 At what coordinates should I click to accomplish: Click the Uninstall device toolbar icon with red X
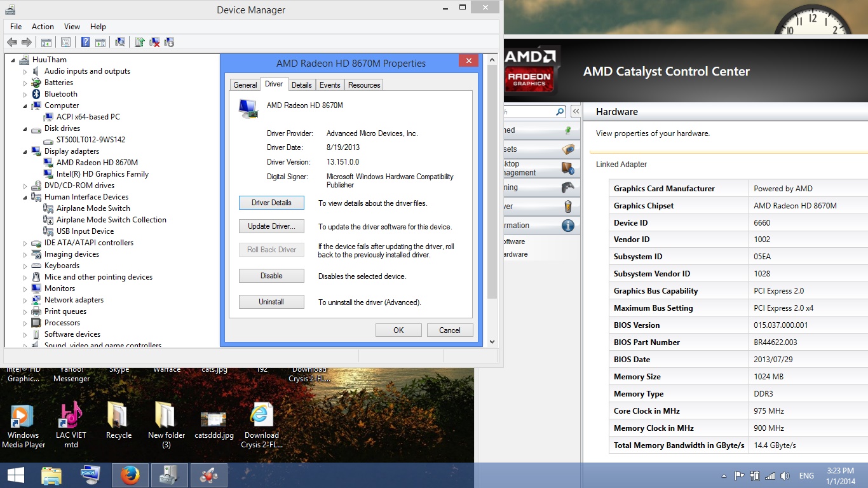[x=154, y=42]
